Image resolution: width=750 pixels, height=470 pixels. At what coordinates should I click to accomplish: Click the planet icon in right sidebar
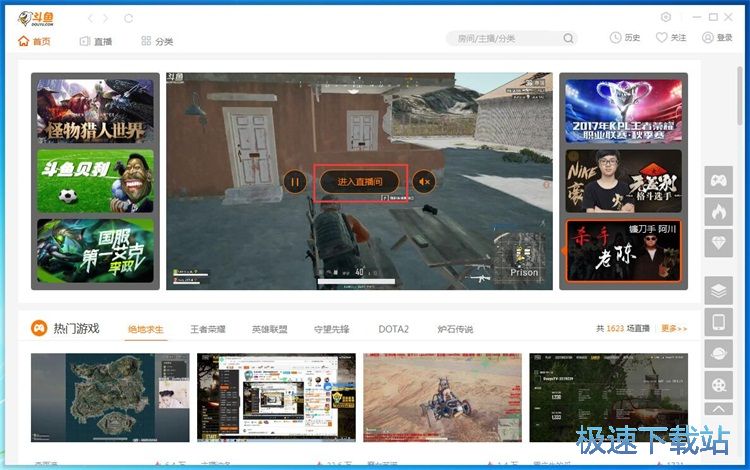pyautogui.click(x=718, y=353)
